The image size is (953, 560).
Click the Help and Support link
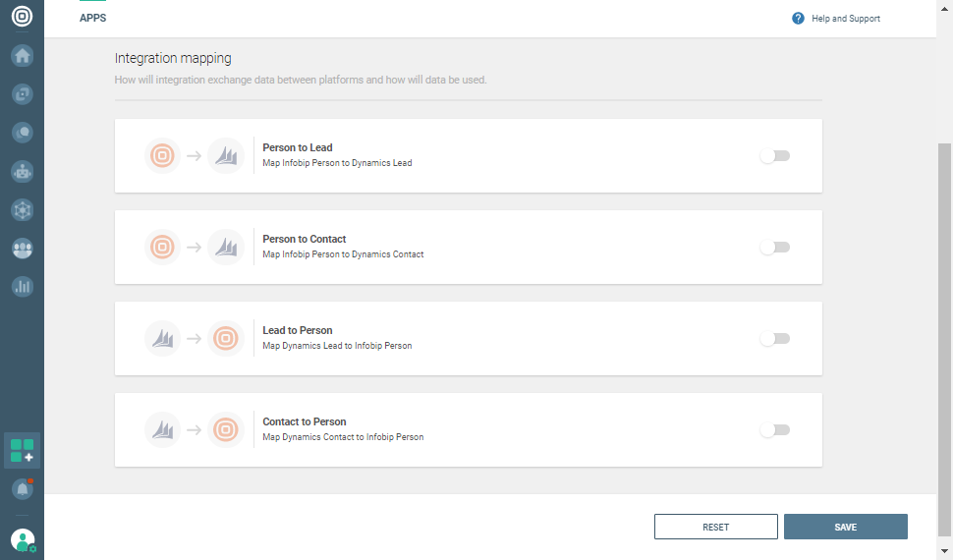coord(845,19)
